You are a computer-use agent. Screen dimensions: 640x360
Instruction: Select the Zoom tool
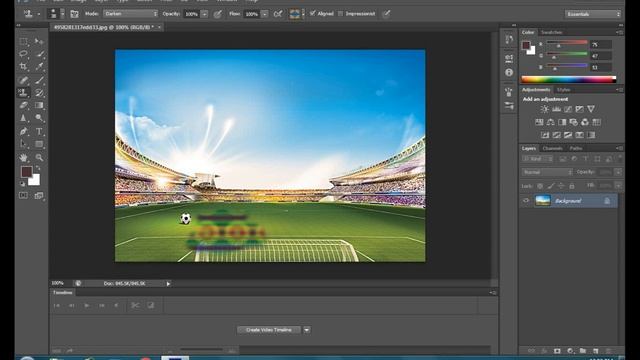tap(39, 158)
